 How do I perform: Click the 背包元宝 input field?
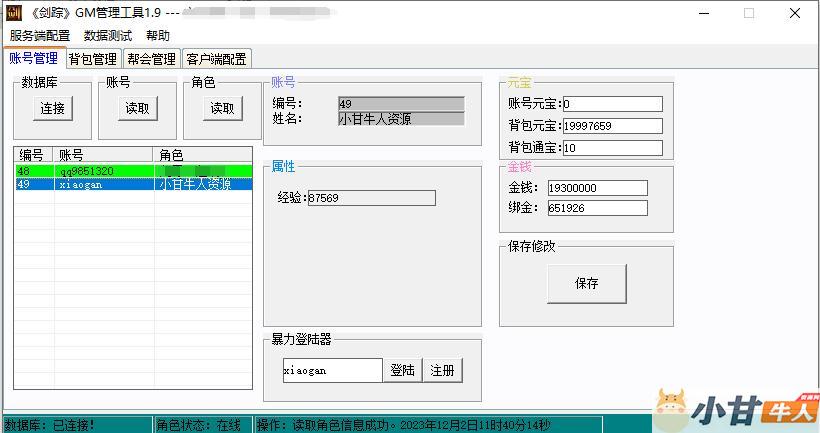click(612, 126)
